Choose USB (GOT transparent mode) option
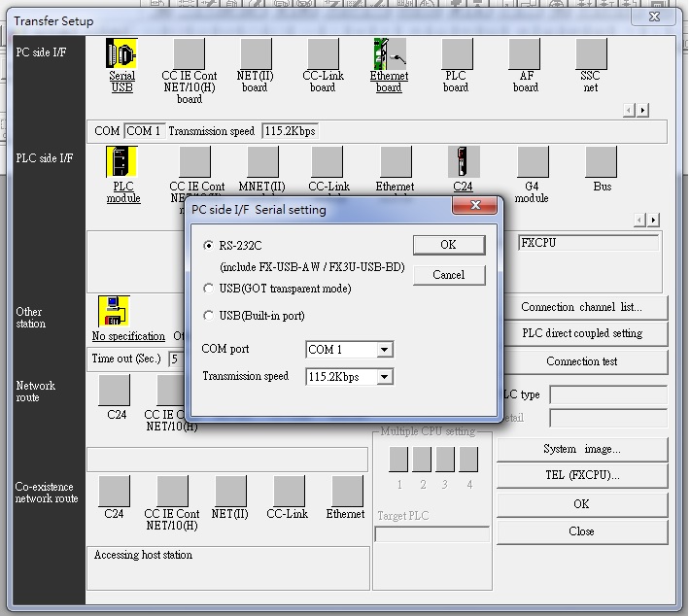The image size is (690, 616). [x=208, y=289]
